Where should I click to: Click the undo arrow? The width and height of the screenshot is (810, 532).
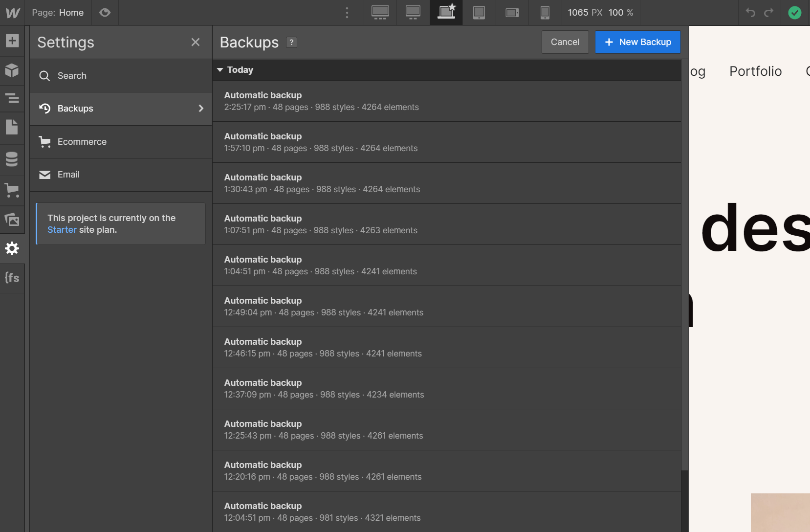(x=750, y=13)
